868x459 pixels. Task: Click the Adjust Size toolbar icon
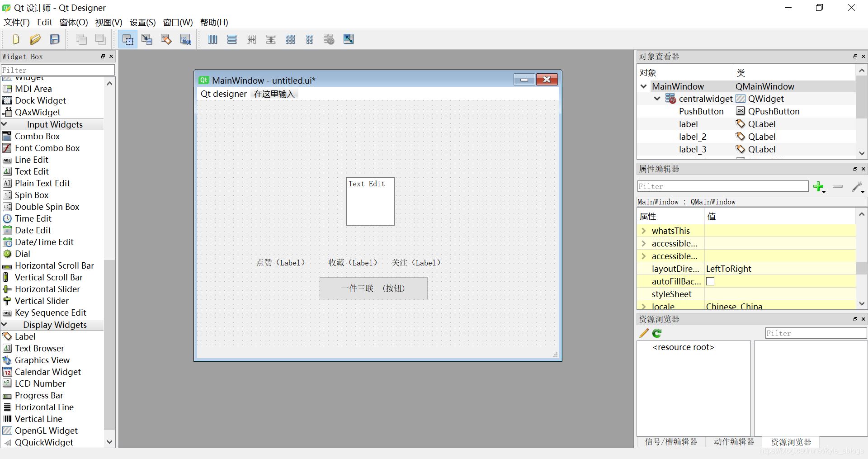coord(348,39)
